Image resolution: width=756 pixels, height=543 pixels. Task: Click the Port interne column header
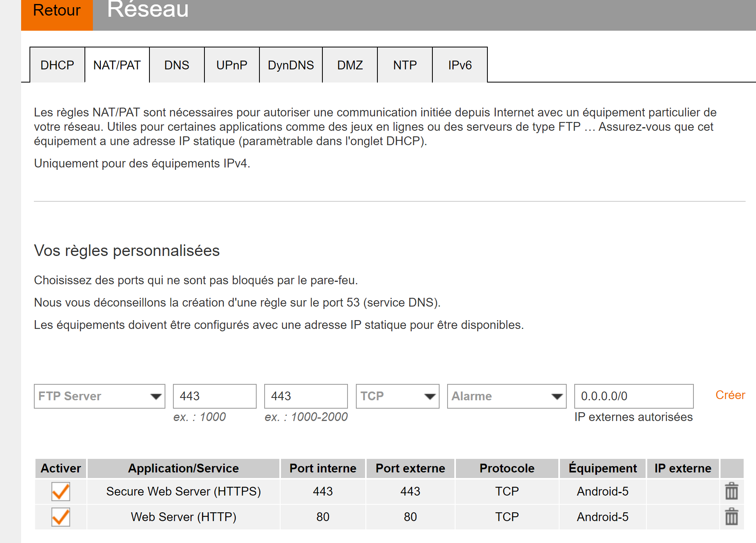pos(323,468)
